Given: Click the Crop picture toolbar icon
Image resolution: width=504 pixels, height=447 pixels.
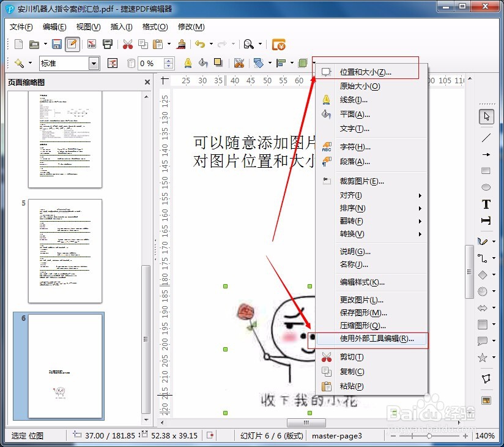Looking at the screenshot, I should (x=239, y=63).
